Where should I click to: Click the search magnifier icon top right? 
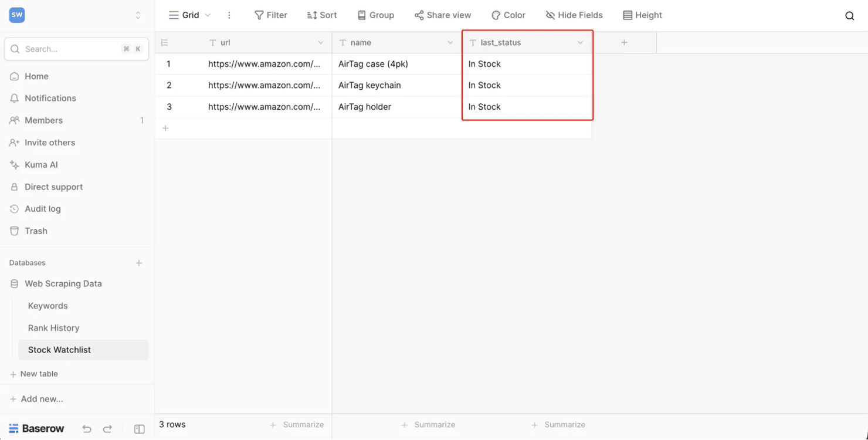point(849,16)
